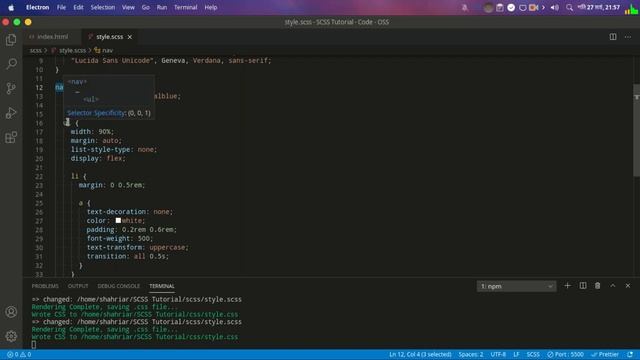Viewport: 640px width, 360px height.
Task: Open the Search view in activity bar
Action: click(x=11, y=64)
